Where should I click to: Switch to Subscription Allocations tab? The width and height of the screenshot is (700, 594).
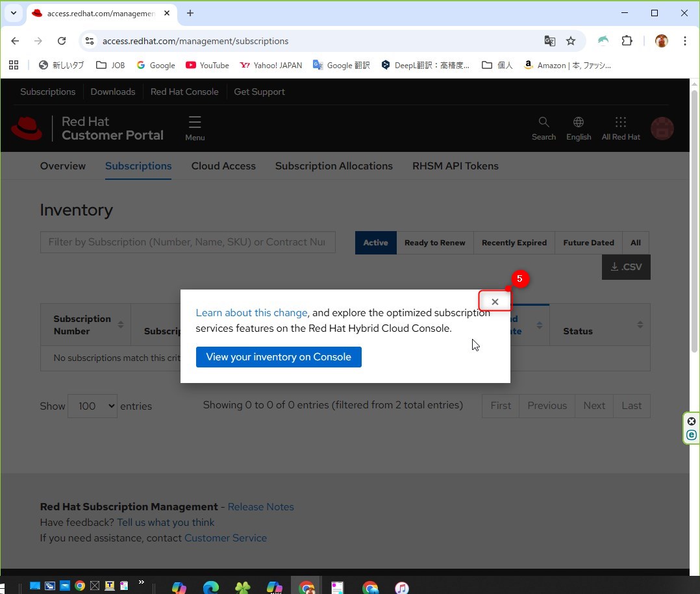coord(334,166)
